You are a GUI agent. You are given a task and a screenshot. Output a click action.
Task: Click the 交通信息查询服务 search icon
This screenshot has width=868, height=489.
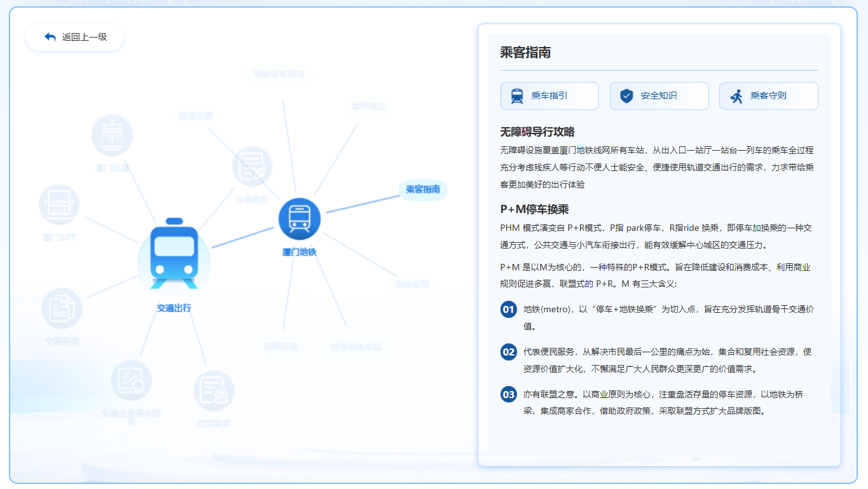point(131,380)
